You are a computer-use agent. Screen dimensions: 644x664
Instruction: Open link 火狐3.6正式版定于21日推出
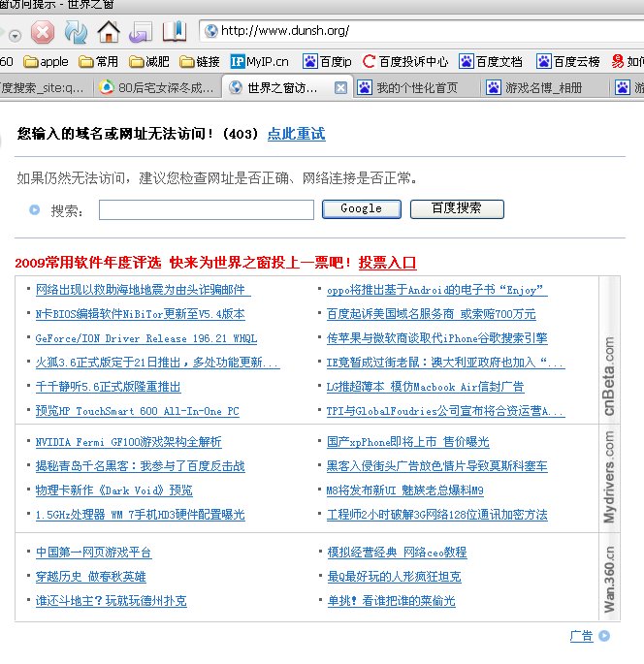pyautogui.click(x=158, y=363)
